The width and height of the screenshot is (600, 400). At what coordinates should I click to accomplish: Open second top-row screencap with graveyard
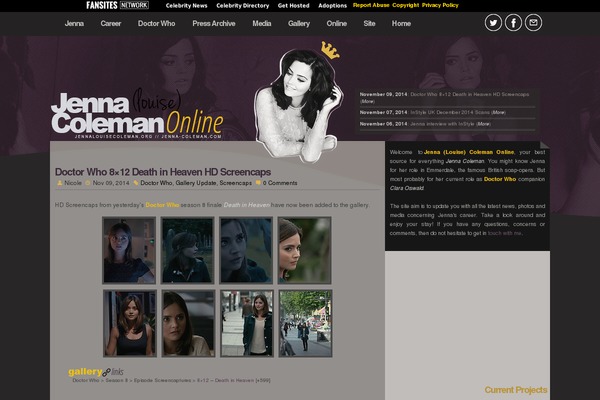(x=187, y=250)
